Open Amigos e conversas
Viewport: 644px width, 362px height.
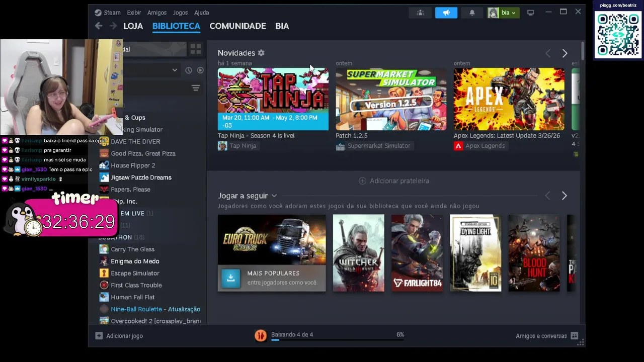coord(547,336)
